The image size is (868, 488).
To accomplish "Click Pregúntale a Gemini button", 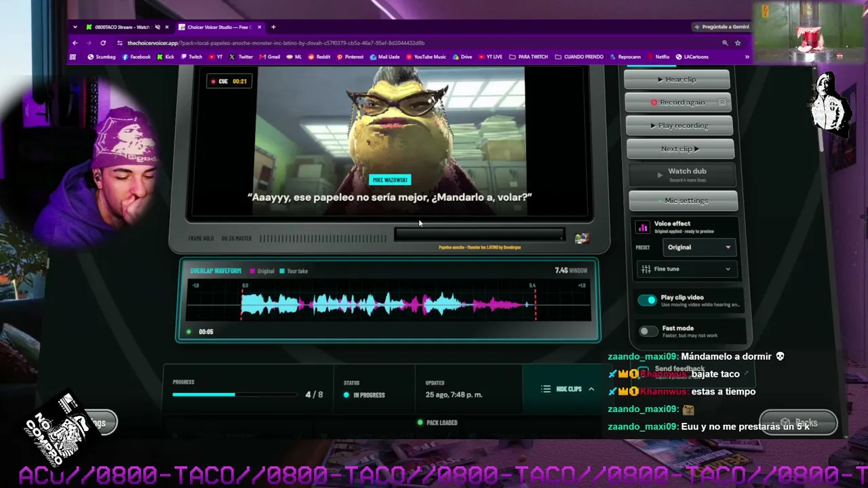I will pos(721,27).
